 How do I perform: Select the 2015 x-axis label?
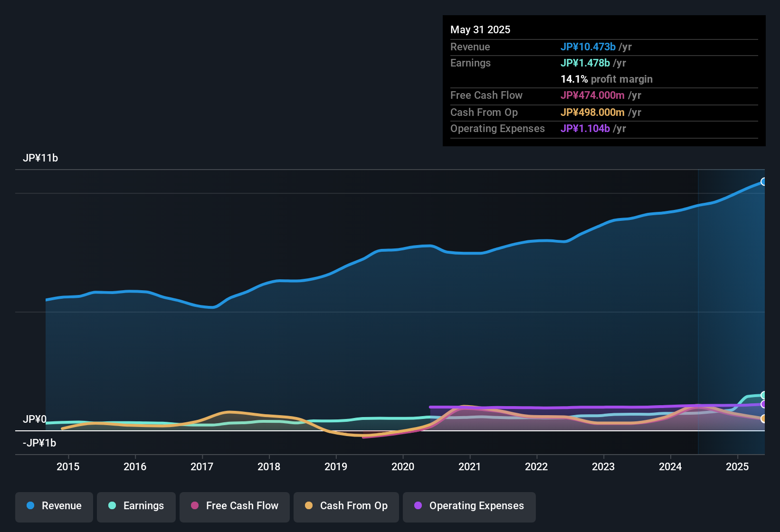68,466
